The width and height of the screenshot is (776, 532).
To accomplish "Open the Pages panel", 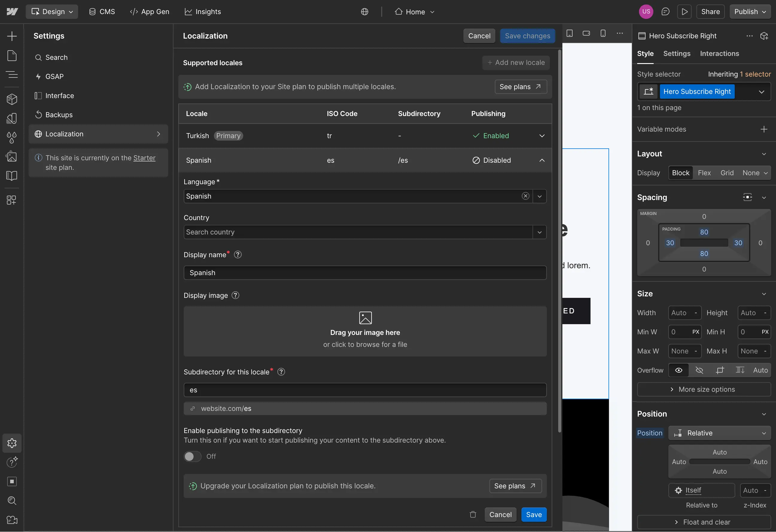I will [12, 55].
